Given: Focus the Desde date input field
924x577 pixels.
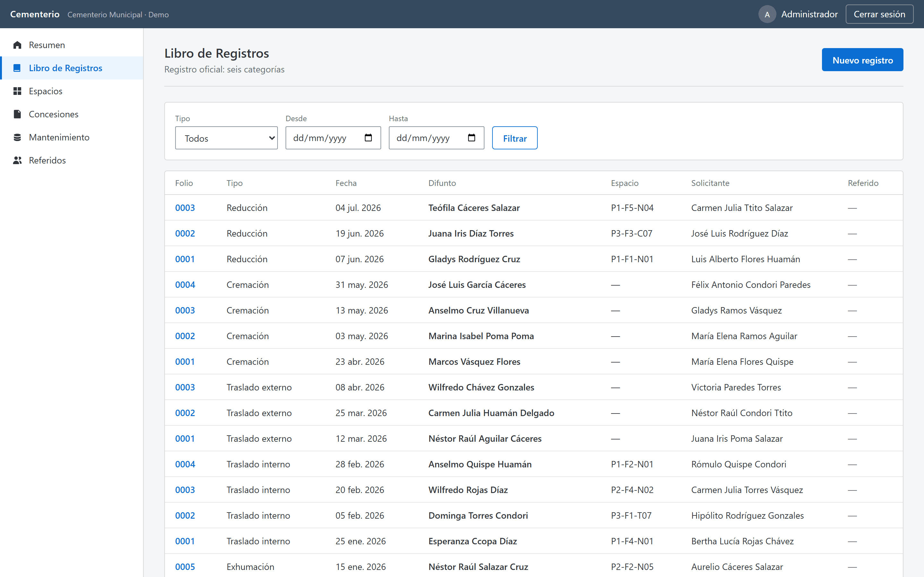Looking at the screenshot, I should coord(333,138).
